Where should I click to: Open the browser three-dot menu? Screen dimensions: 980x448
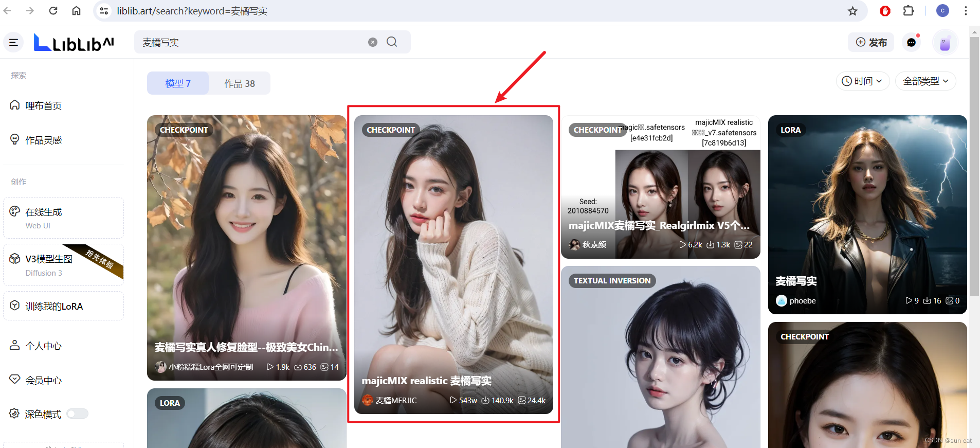[966, 11]
